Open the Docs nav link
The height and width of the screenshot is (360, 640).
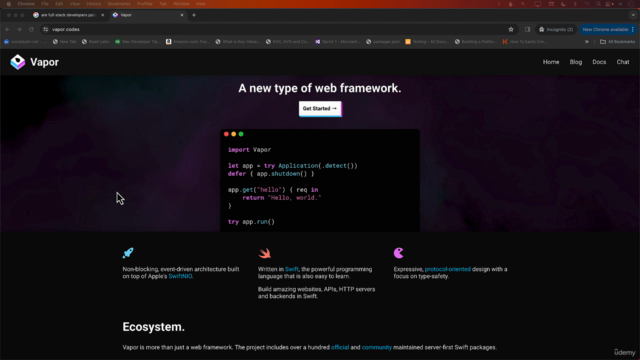599,62
